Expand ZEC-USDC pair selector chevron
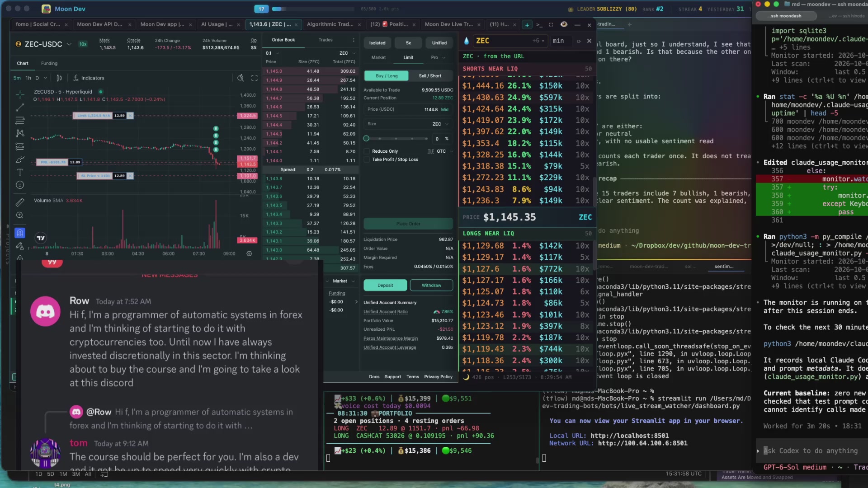The width and height of the screenshot is (868, 488). coord(69,44)
